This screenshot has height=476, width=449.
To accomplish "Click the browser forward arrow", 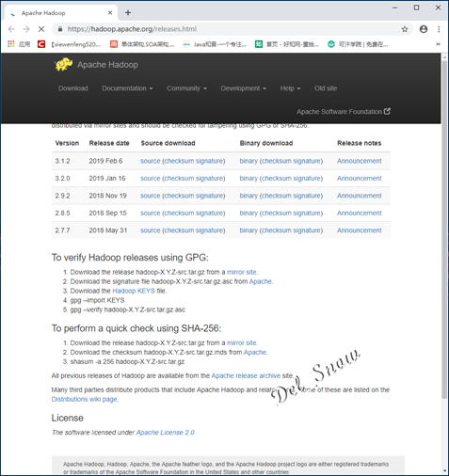I will click(26, 29).
